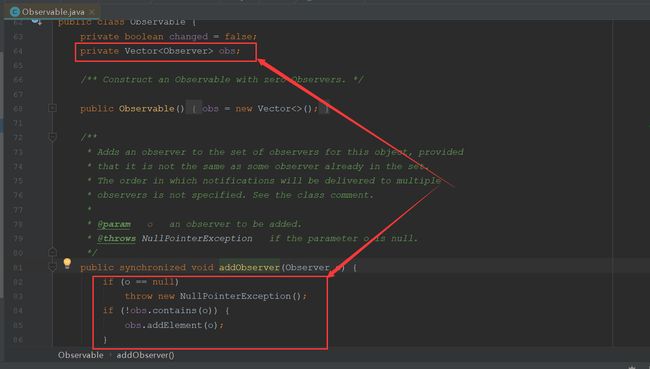Click the @param Javadoc tag
This screenshot has width=650, height=369.
(x=114, y=224)
